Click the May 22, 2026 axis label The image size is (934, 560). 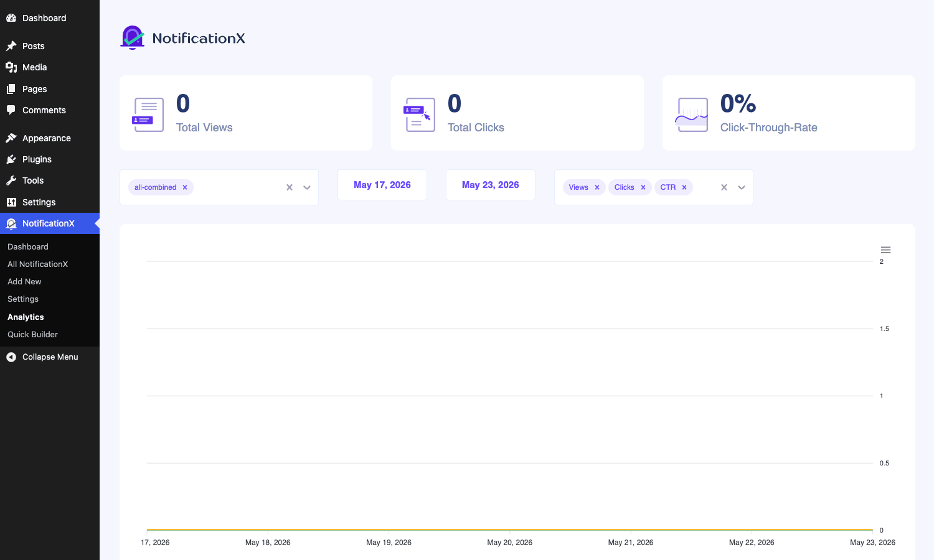coord(752,543)
